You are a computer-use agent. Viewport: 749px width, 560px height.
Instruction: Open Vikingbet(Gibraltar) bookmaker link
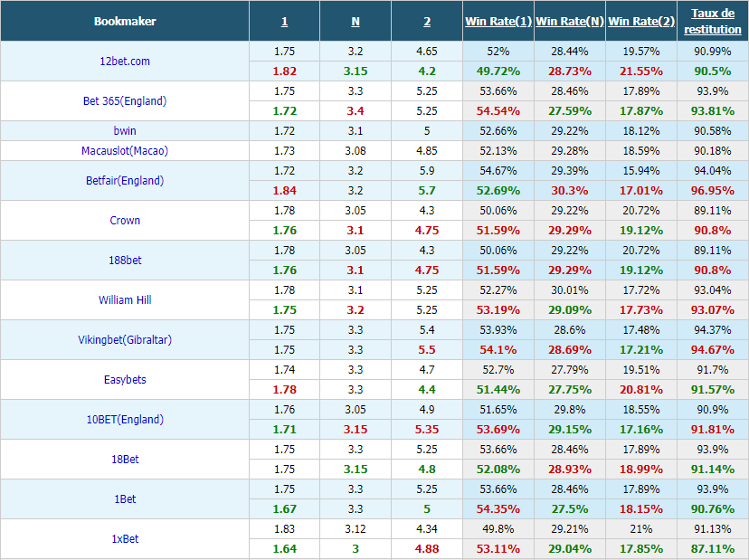coord(125,340)
